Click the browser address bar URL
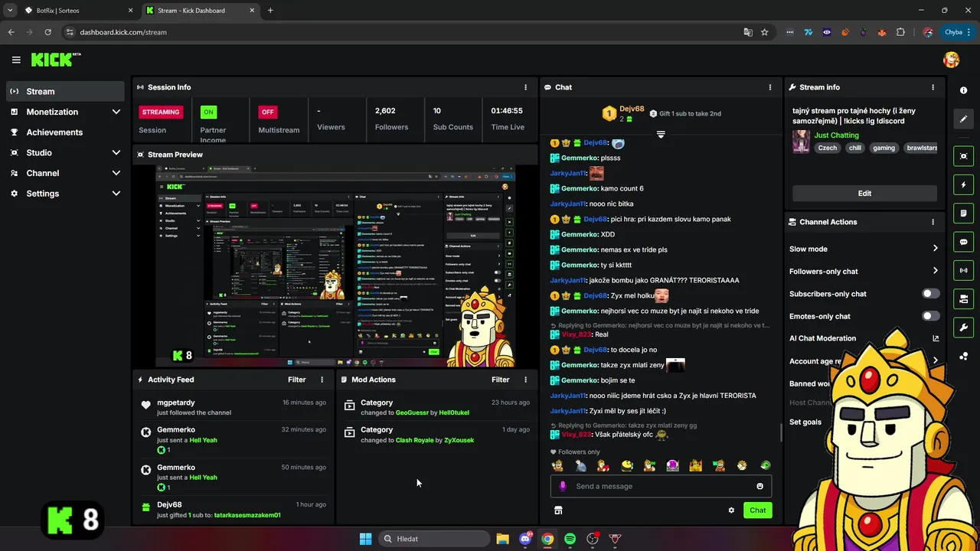 coord(123,32)
